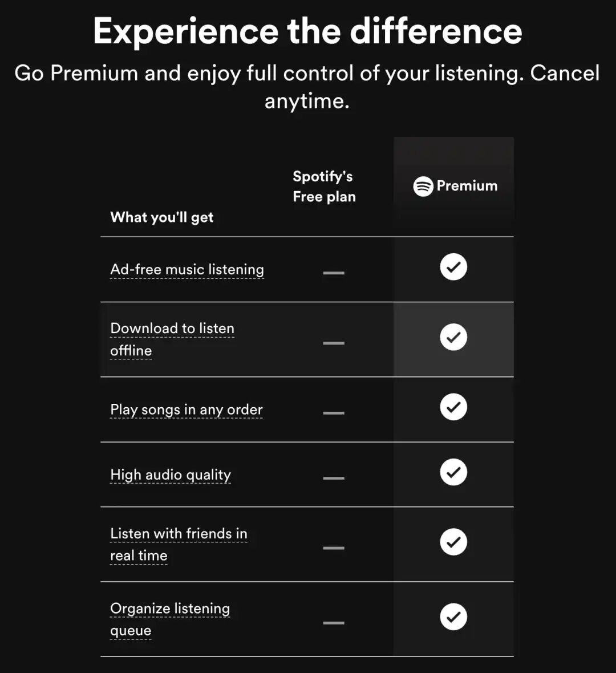
Task: Click the Experience the difference heading
Action: point(308,31)
